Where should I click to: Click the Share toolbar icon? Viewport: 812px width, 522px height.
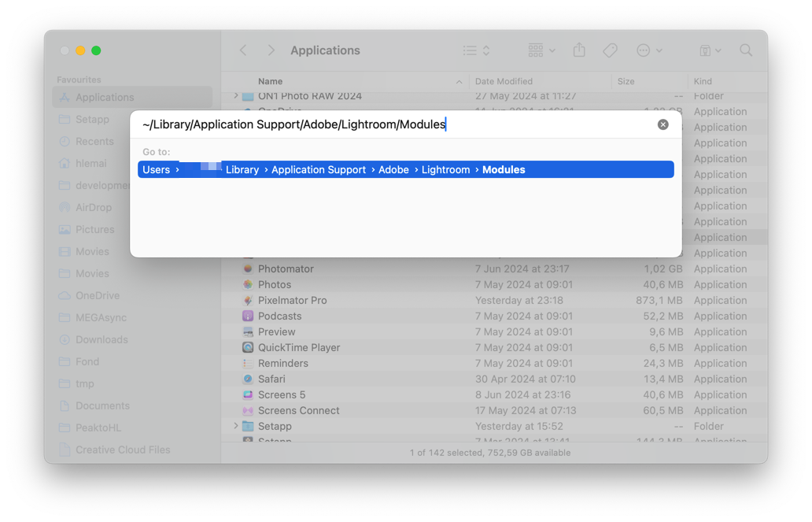[579, 50]
